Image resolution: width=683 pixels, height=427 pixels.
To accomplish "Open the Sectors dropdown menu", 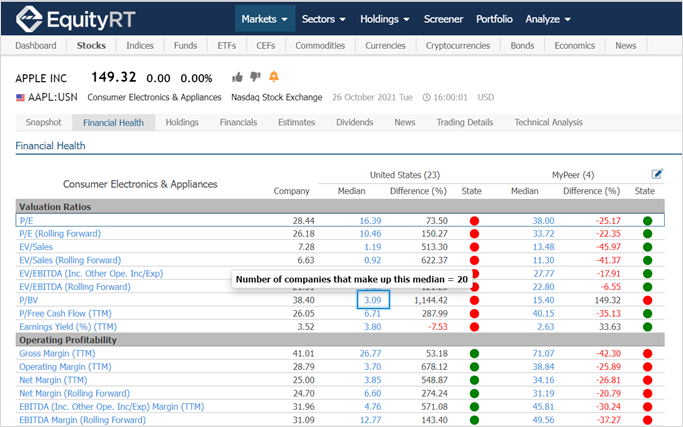I will tap(324, 19).
